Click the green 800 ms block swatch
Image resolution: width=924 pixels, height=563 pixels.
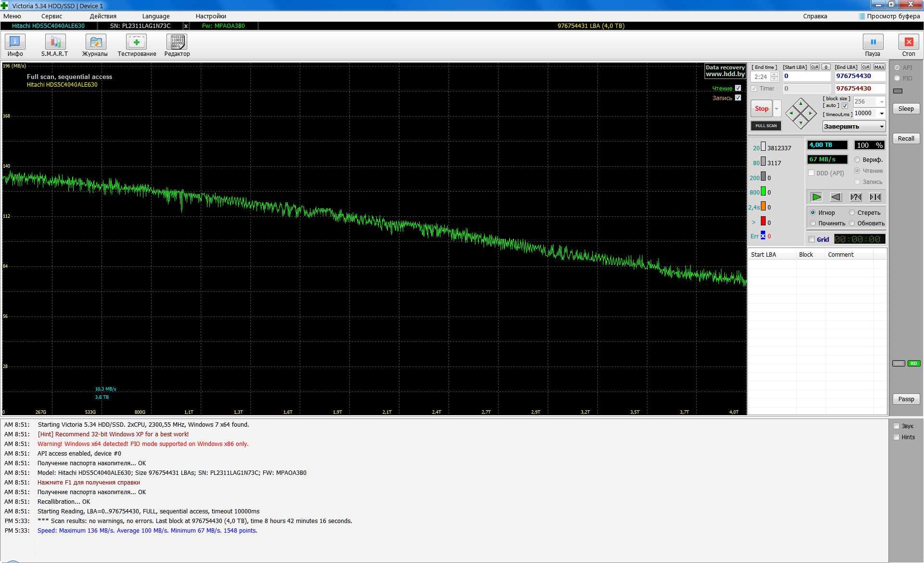point(763,192)
